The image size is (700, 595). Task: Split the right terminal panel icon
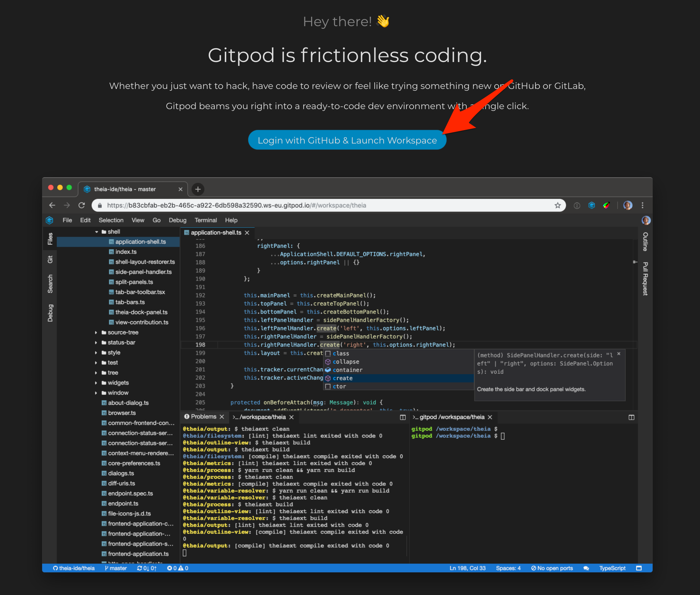632,417
